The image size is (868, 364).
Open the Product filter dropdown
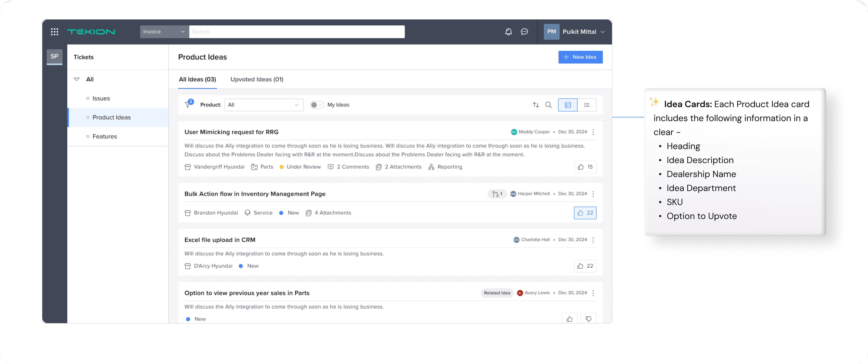[264, 105]
